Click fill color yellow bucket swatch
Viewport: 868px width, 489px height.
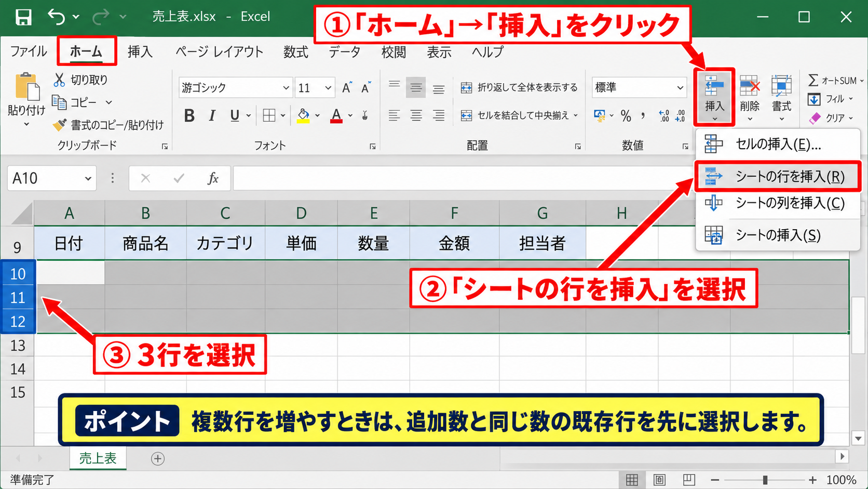(x=303, y=115)
